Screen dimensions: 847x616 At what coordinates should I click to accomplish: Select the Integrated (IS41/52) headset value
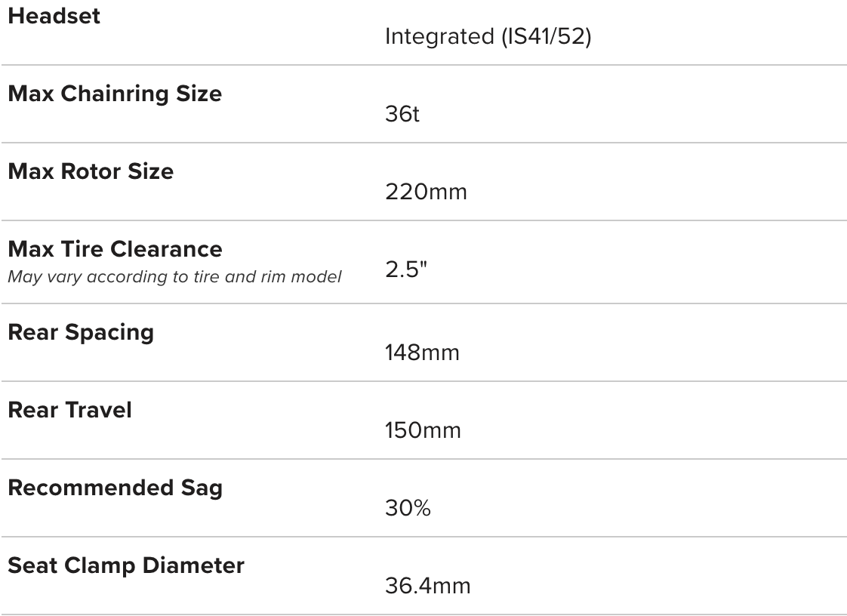coord(488,37)
